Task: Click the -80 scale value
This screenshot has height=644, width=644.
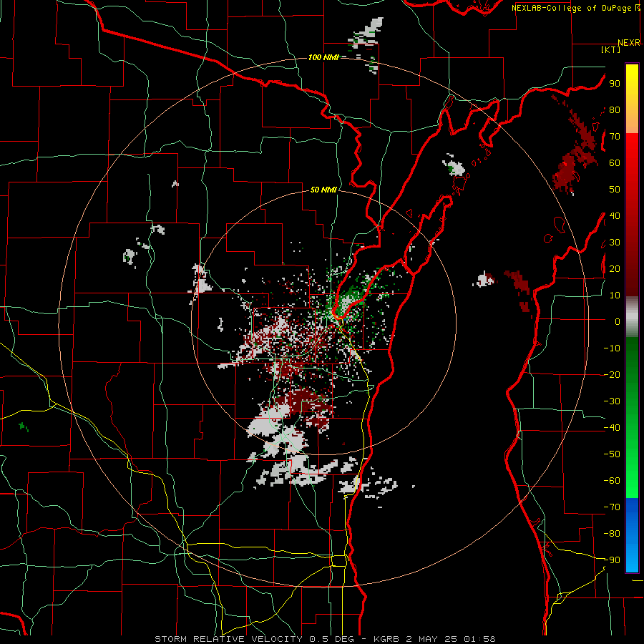Action: [612, 534]
